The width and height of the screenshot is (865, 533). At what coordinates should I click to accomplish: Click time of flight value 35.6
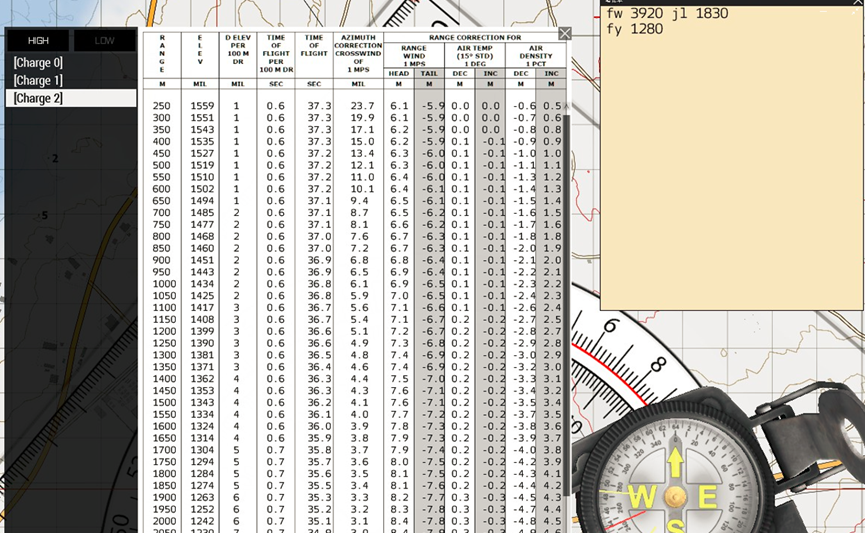coord(320,473)
